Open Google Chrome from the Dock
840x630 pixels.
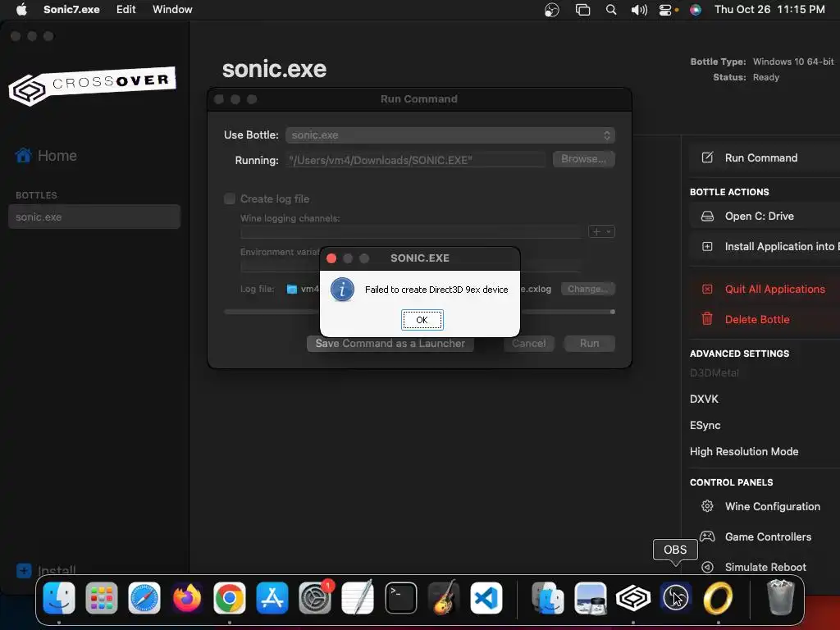click(x=230, y=598)
